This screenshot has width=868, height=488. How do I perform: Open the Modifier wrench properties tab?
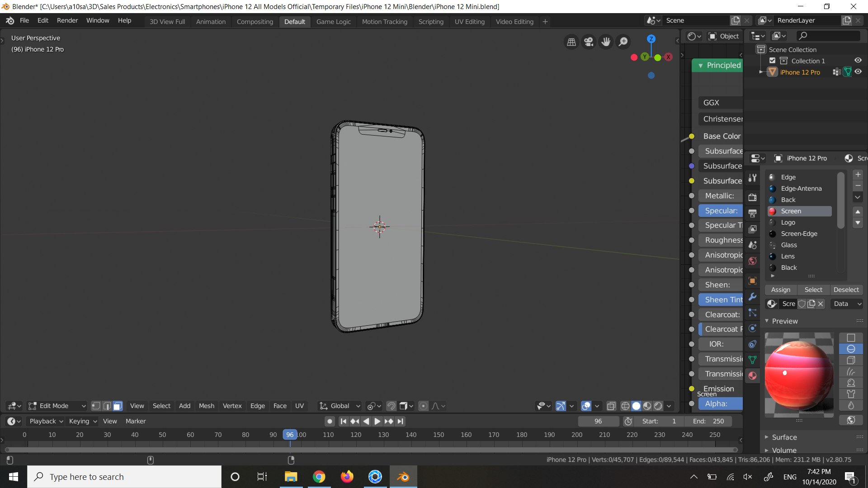tap(752, 296)
